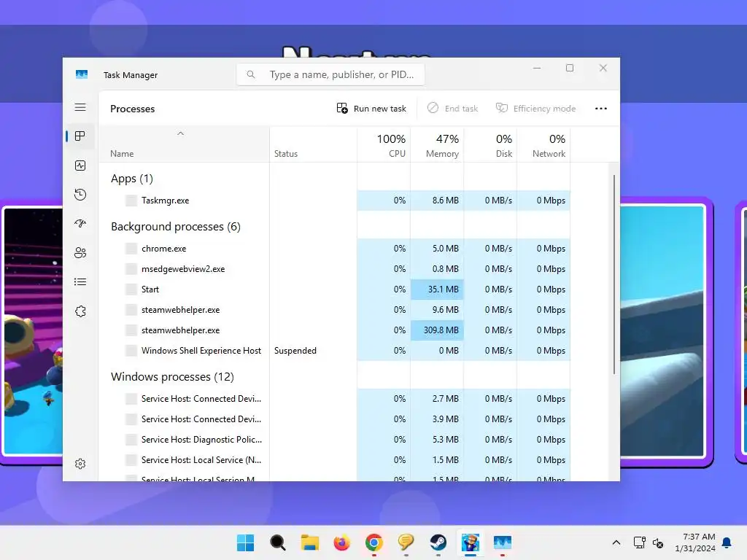Open File Explorer from taskbar
Screen dimensions: 747x560
click(x=309, y=542)
